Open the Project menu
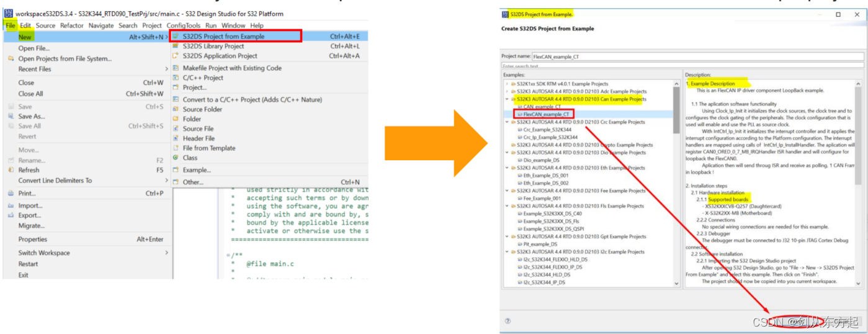Screen dimensions: 868x334 [152, 25]
